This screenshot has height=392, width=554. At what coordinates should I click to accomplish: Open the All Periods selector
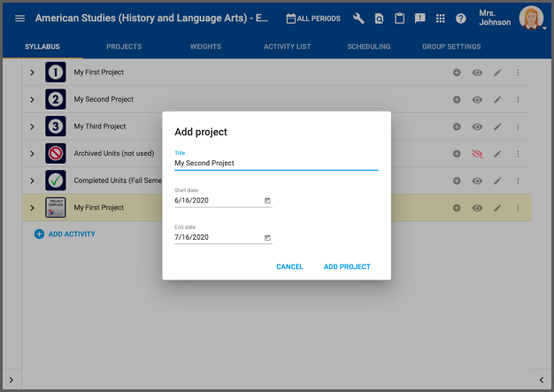pyautogui.click(x=313, y=19)
